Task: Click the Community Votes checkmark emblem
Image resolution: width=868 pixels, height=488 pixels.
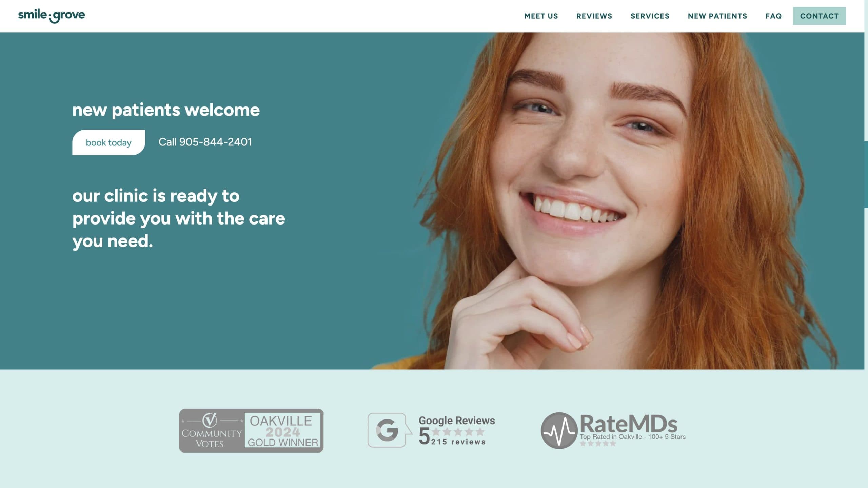Action: [x=210, y=421]
